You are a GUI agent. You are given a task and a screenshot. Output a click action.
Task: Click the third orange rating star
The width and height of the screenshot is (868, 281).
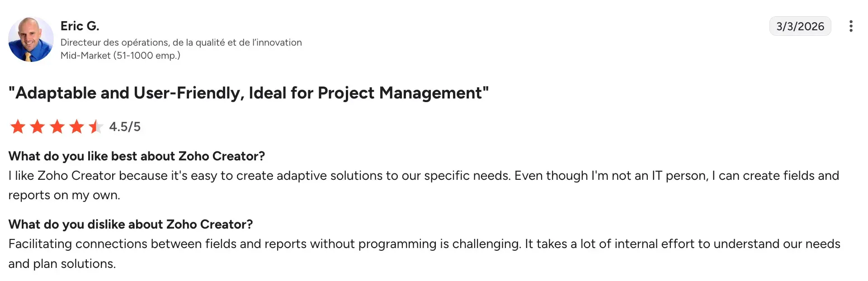pos(57,126)
